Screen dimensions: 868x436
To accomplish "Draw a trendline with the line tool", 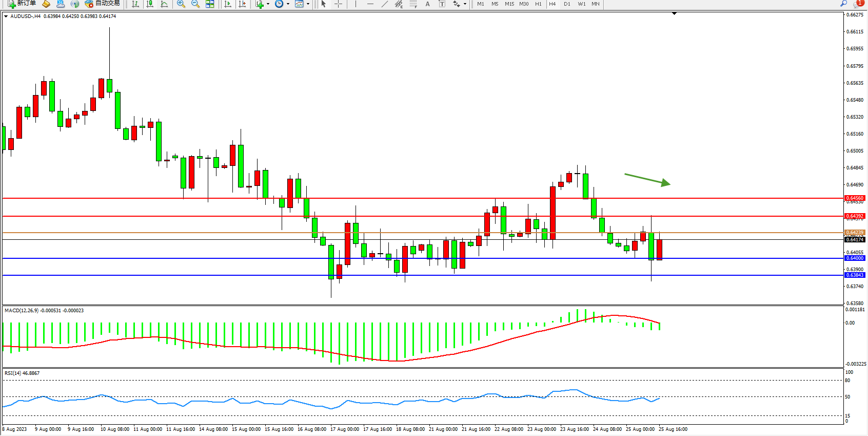I will [x=384, y=4].
